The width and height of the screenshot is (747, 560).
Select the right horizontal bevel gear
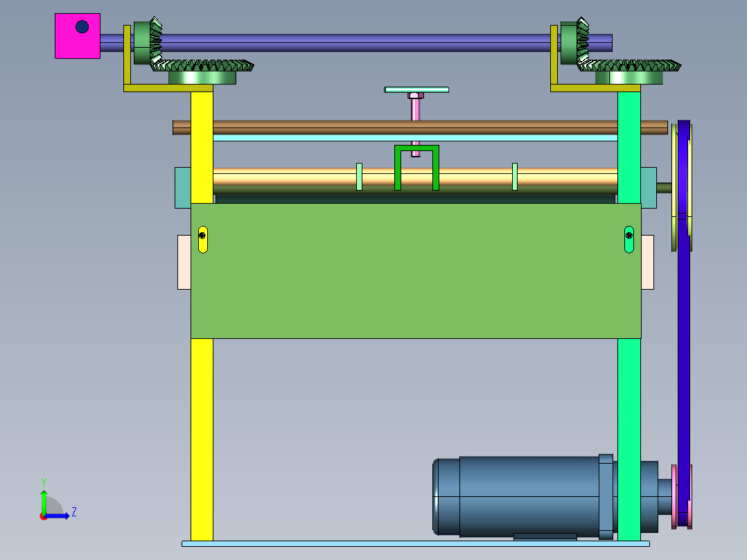click(x=629, y=71)
